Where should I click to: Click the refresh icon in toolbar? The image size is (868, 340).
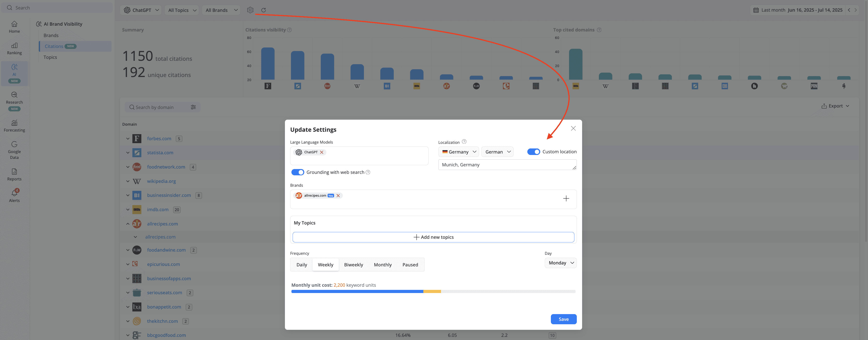[264, 10]
